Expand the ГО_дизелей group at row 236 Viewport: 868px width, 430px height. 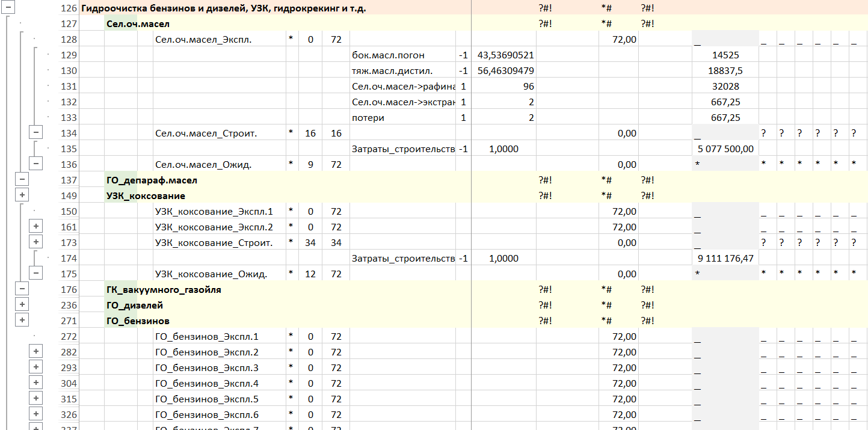(22, 304)
